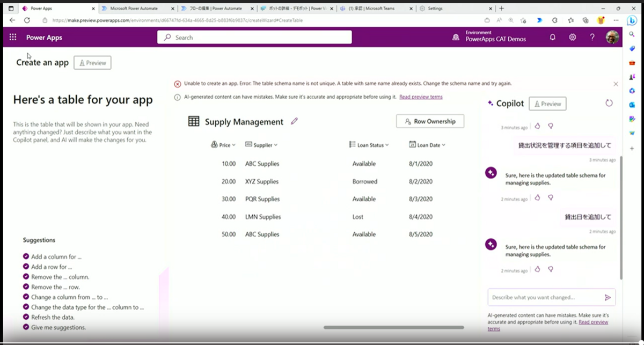Click Preview badge beside Copilot heading
The width and height of the screenshot is (644, 345).
click(547, 104)
